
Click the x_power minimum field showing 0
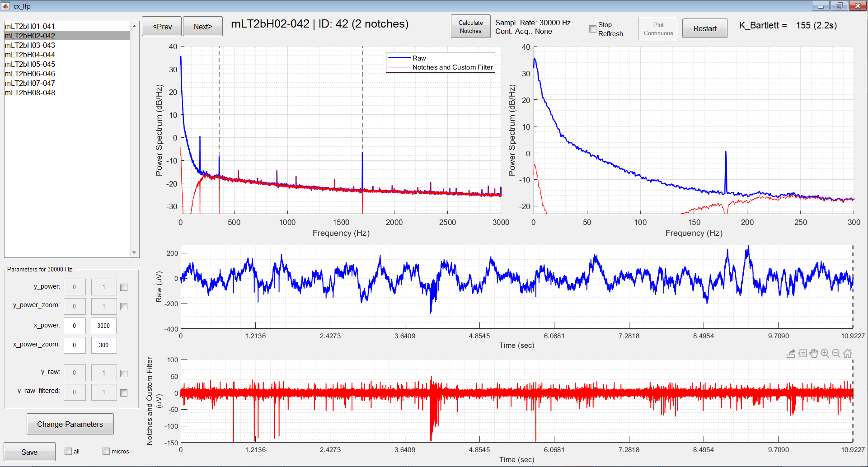[75, 326]
